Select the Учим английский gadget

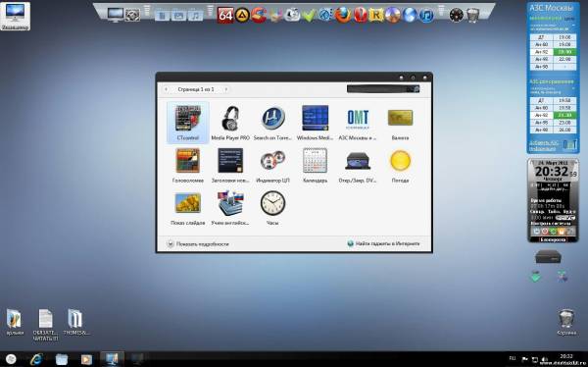point(230,208)
